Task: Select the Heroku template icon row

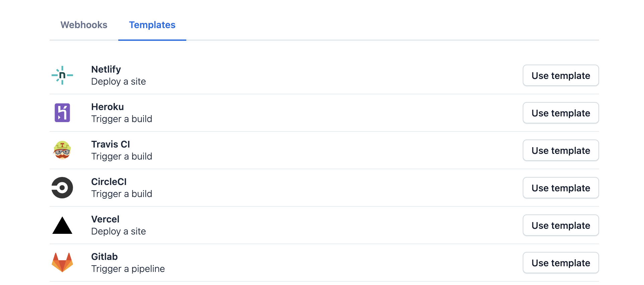Action: (62, 113)
